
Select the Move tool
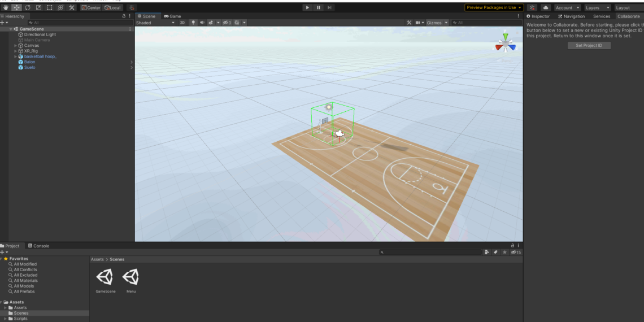click(x=16, y=7)
